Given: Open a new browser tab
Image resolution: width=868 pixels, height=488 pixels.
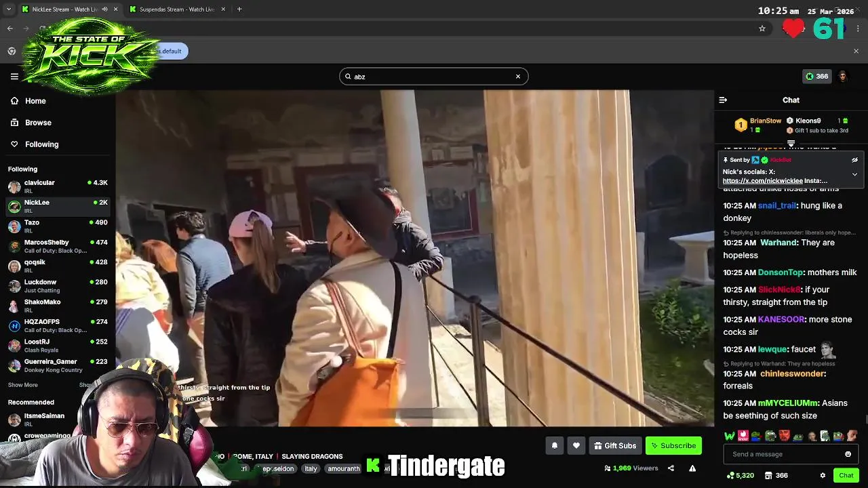Looking at the screenshot, I should coord(239,9).
